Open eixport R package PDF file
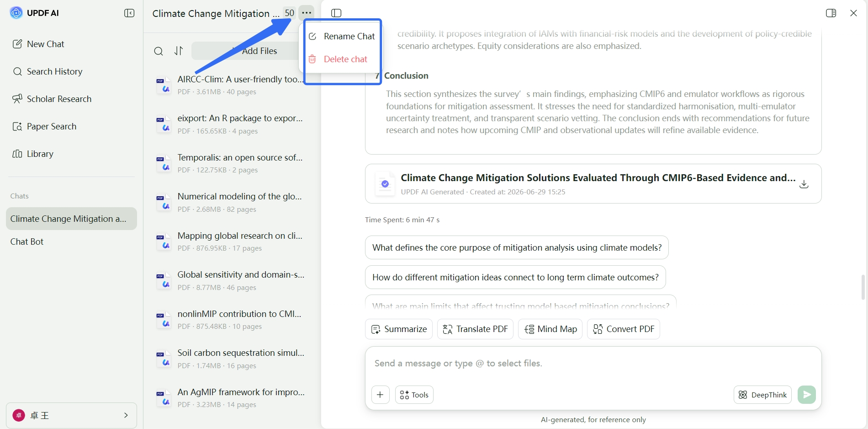868x429 pixels. pyautogui.click(x=231, y=124)
